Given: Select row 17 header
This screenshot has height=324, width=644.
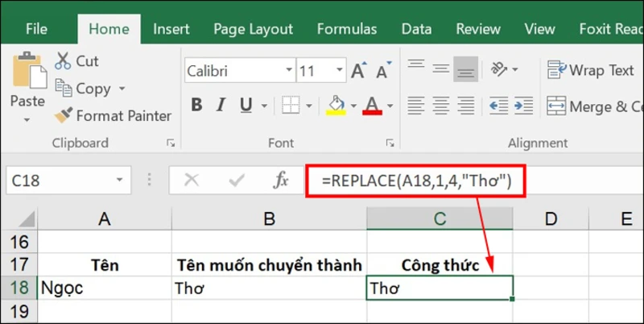Looking at the screenshot, I should coord(19,265).
